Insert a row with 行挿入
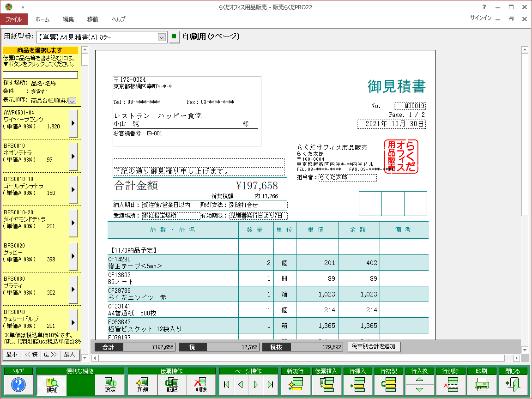The height and width of the screenshot is (399, 532). pos(357,384)
